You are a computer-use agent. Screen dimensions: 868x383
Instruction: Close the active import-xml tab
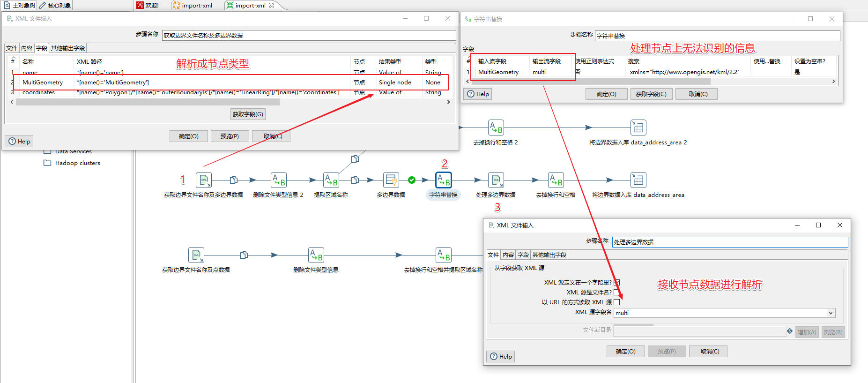[272, 5]
